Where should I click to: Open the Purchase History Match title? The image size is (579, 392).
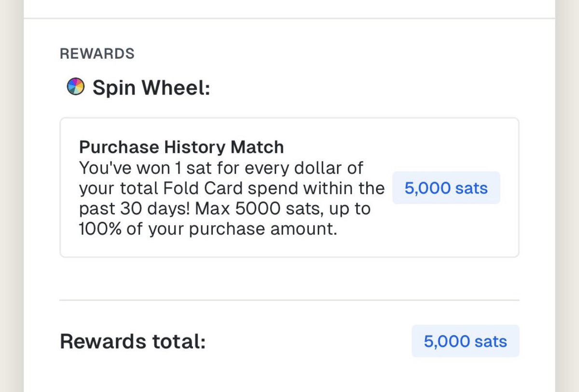tap(181, 147)
